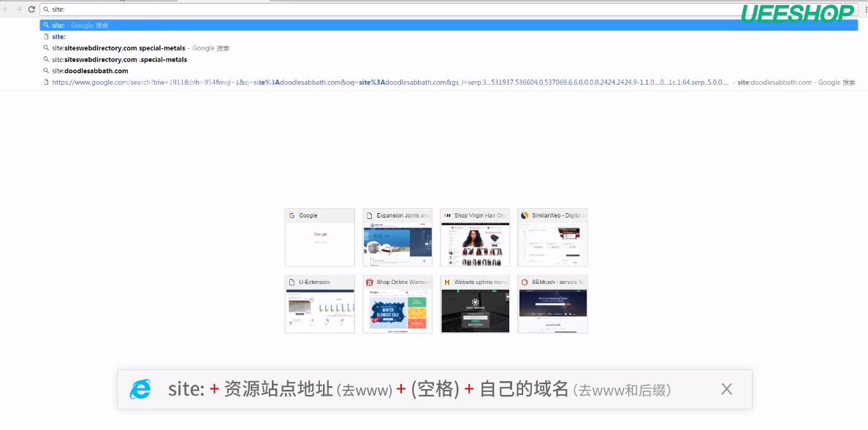This screenshot has width=868, height=430.
Task: Click the browser back navigation arrow
Action: coord(7,9)
